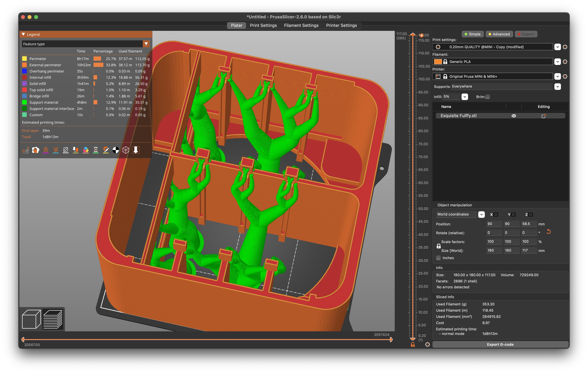Open Filament Settings tab
This screenshot has width=588, height=373.
click(x=301, y=25)
